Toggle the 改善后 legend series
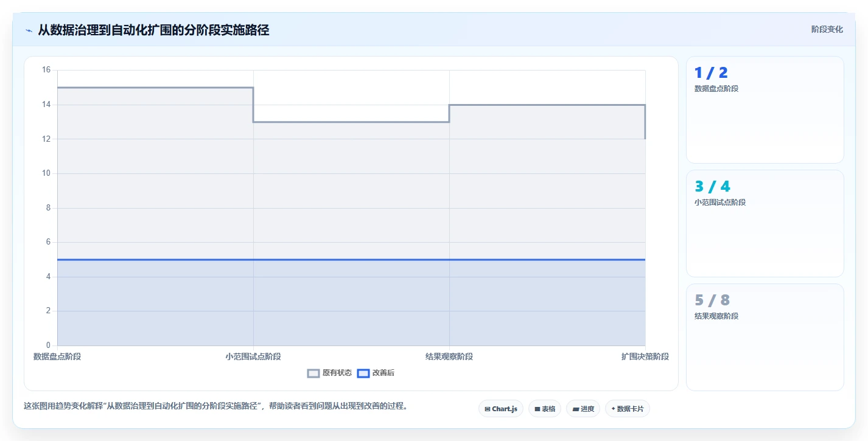This screenshot has height=441, width=868. [x=376, y=373]
